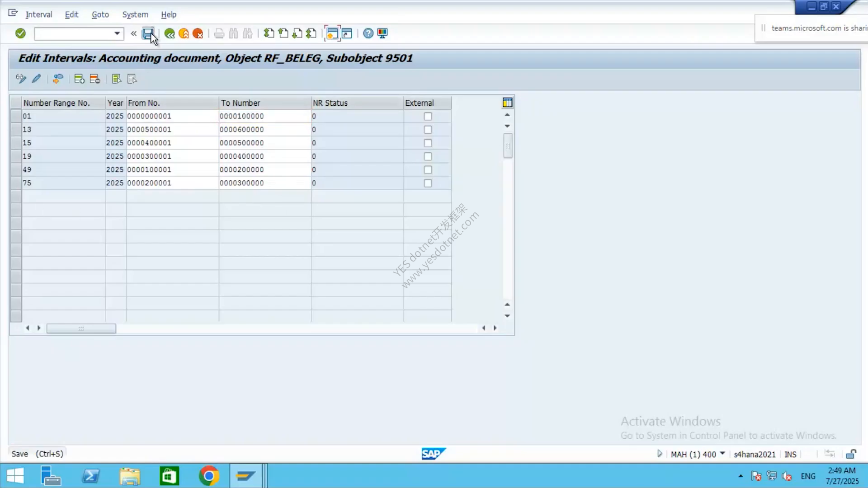Screen dimensions: 868x488
Task: Open table column settings icon
Action: (x=507, y=103)
